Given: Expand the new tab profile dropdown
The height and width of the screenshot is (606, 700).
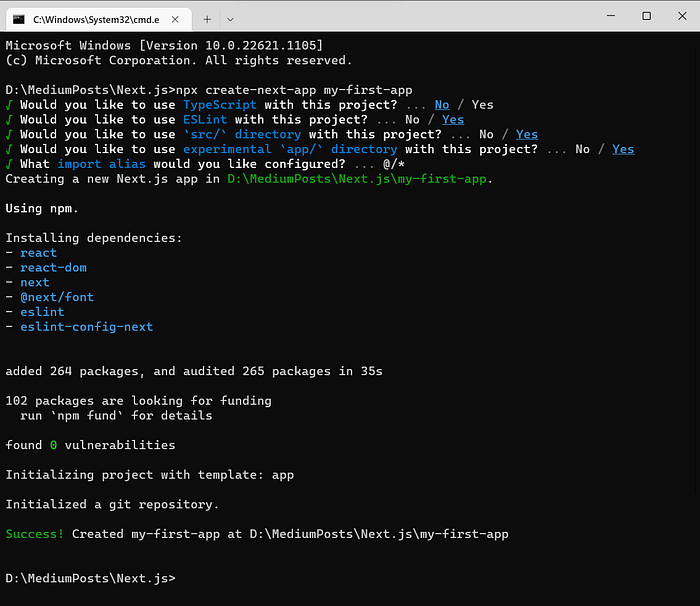Looking at the screenshot, I should click(x=230, y=20).
